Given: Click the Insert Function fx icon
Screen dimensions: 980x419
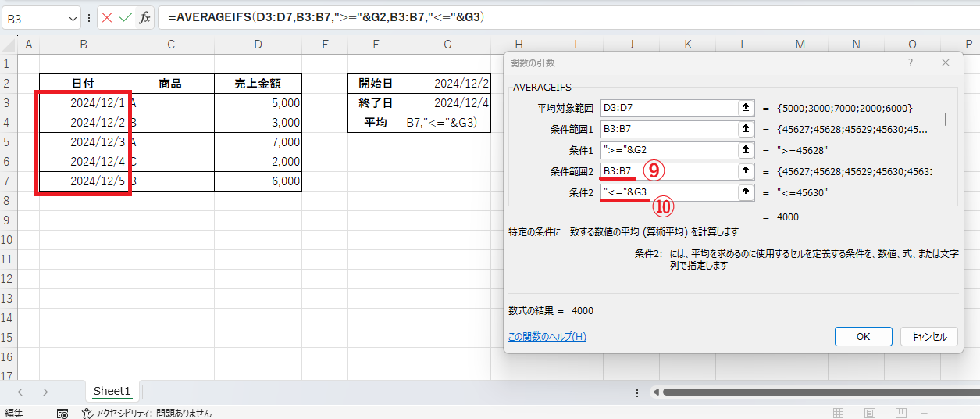Looking at the screenshot, I should [144, 17].
